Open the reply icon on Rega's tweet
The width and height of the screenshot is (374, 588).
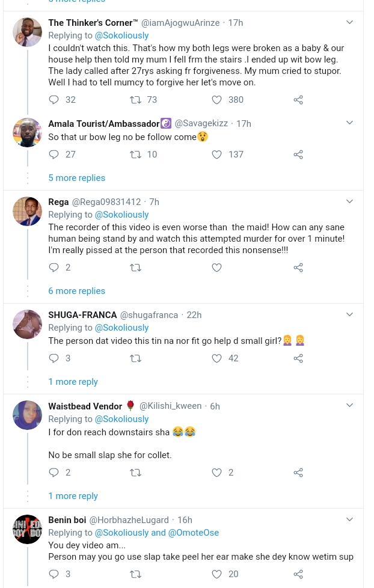point(54,268)
